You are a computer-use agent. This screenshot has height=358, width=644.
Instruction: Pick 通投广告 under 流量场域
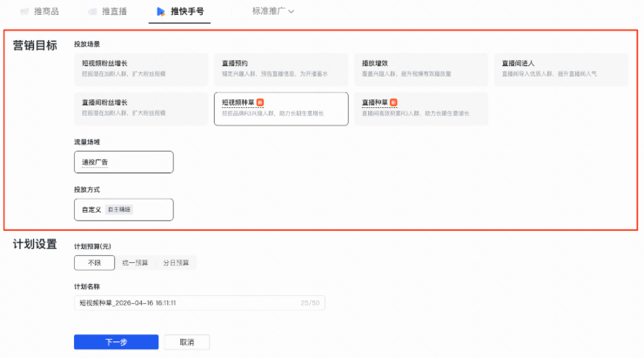(x=124, y=162)
